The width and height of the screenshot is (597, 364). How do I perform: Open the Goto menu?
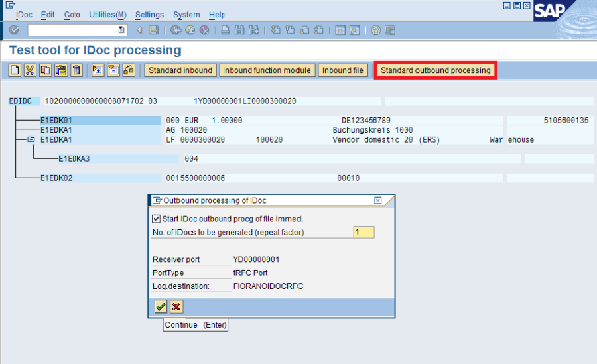coord(72,15)
